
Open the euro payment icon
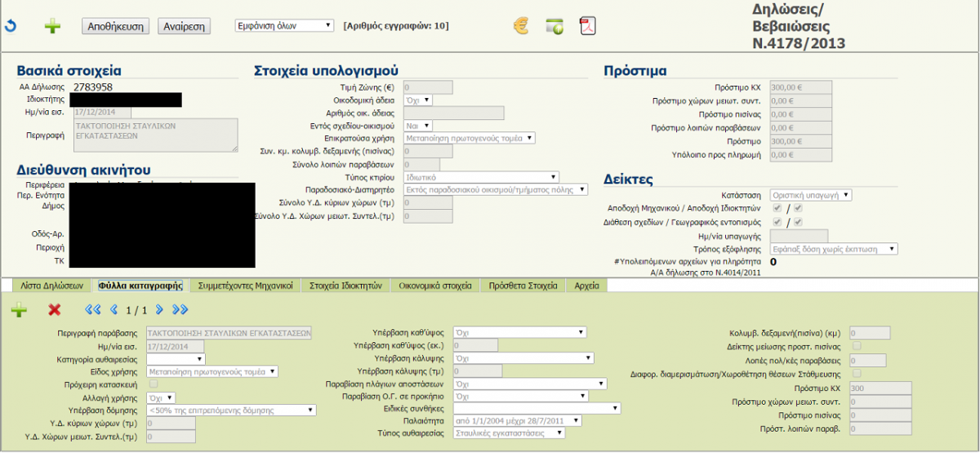point(521,26)
